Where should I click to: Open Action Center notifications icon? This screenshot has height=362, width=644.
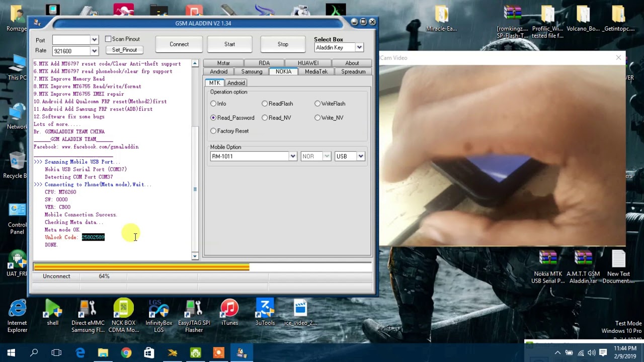point(603,353)
